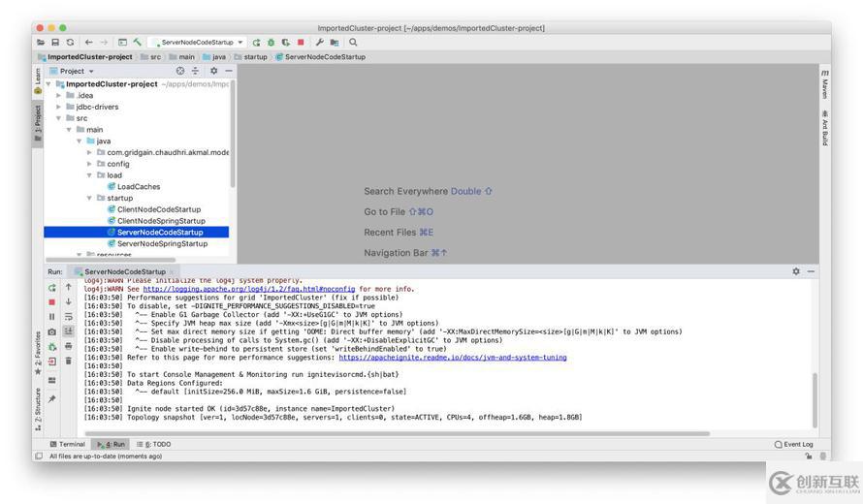Image resolution: width=863 pixels, height=504 pixels.
Task: Switch to the Terminal tool window
Action: [x=68, y=444]
